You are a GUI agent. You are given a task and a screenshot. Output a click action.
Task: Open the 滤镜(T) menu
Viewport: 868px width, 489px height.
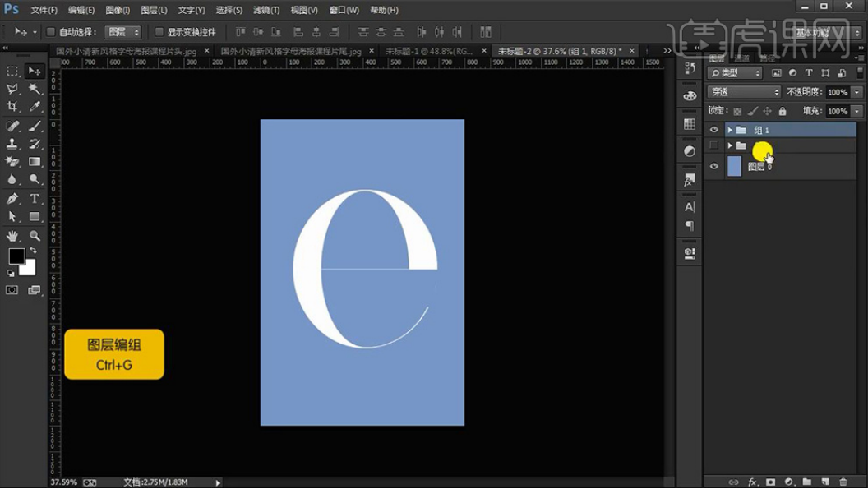click(265, 10)
